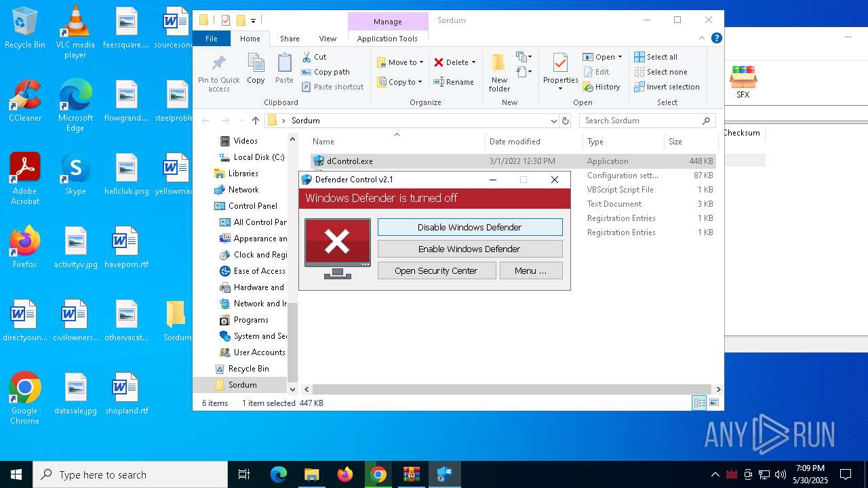868x488 pixels.
Task: Select Control Panel in navigation pane
Action: (252, 206)
